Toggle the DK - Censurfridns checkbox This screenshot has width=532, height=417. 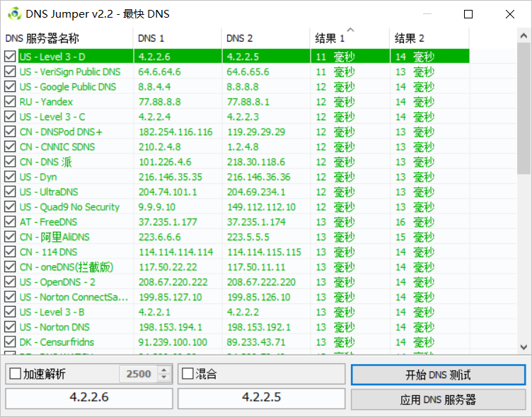coord(10,342)
